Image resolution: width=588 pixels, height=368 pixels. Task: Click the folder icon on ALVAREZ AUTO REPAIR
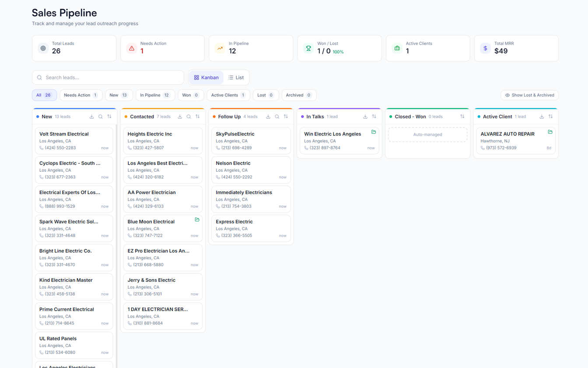pyautogui.click(x=550, y=132)
